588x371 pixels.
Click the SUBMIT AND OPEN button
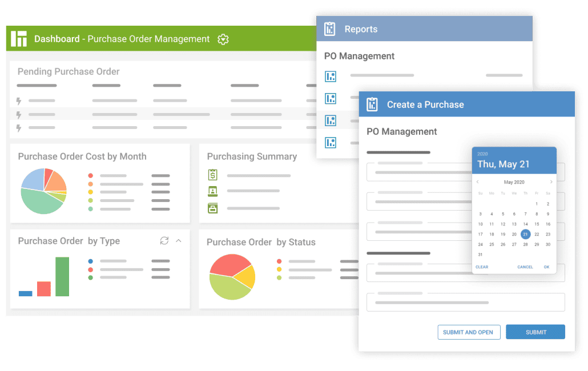[469, 332]
